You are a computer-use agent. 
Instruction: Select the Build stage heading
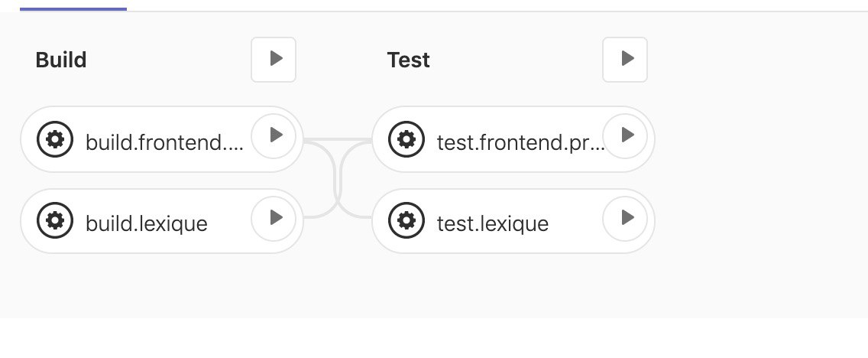click(x=61, y=60)
